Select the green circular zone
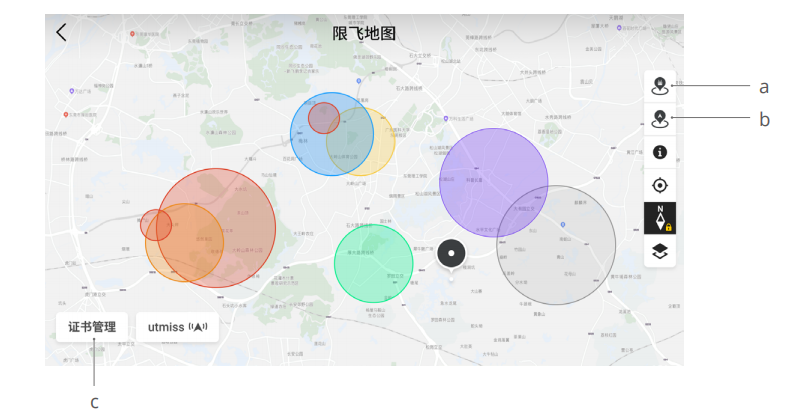 point(373,264)
